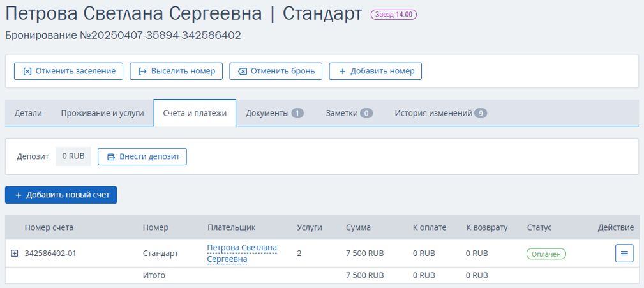Click the Заезд 14:00 badge

click(394, 15)
